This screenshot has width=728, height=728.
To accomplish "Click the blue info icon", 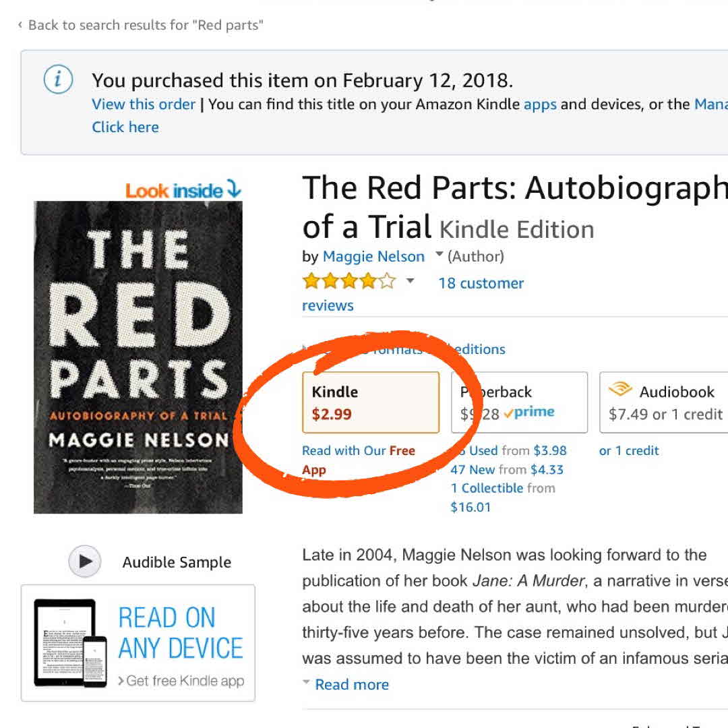I will [59, 80].
